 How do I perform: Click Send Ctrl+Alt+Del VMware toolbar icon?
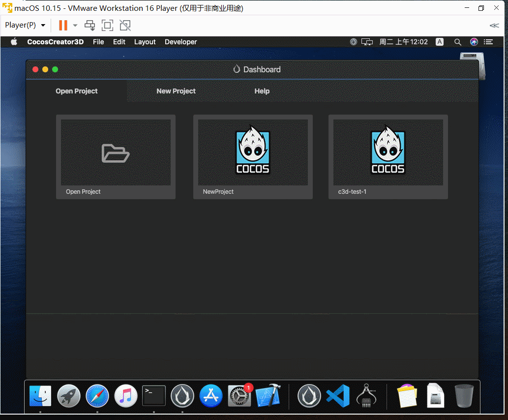pyautogui.click(x=90, y=25)
